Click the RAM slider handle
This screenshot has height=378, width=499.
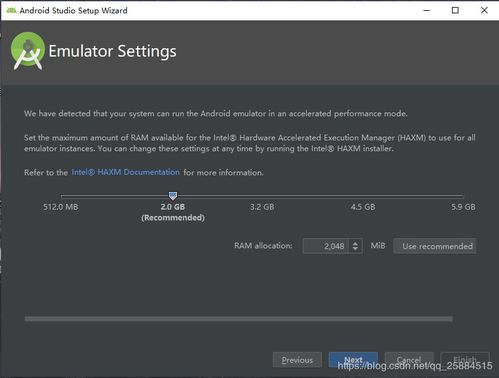pos(173,196)
